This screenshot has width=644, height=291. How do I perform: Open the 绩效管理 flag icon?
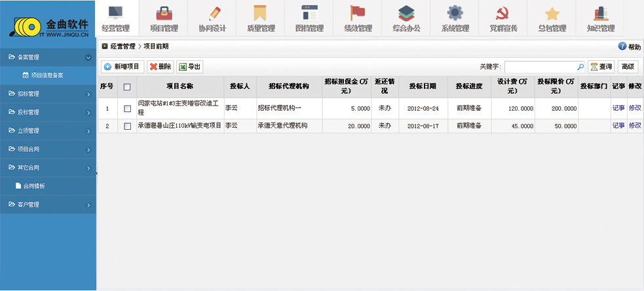[x=357, y=13]
